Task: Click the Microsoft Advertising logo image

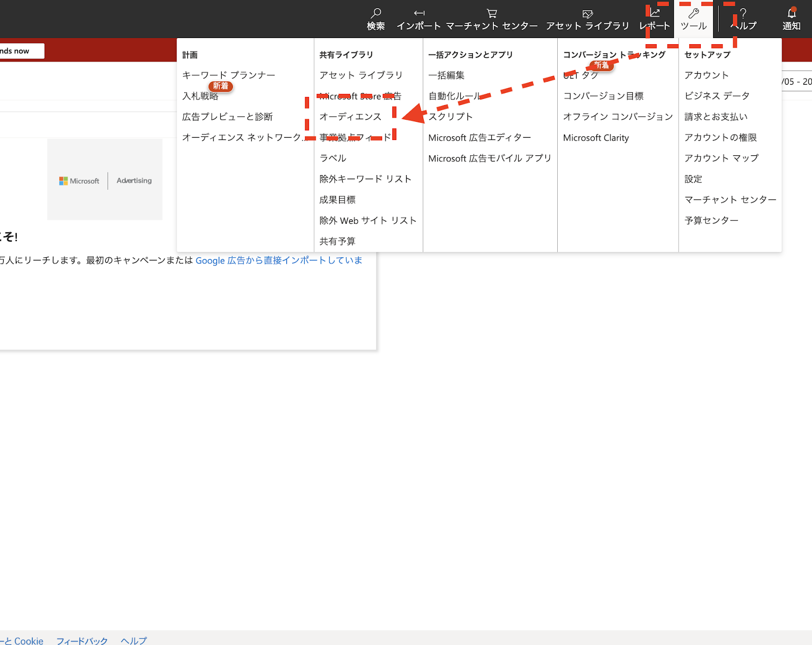Action: 105,180
